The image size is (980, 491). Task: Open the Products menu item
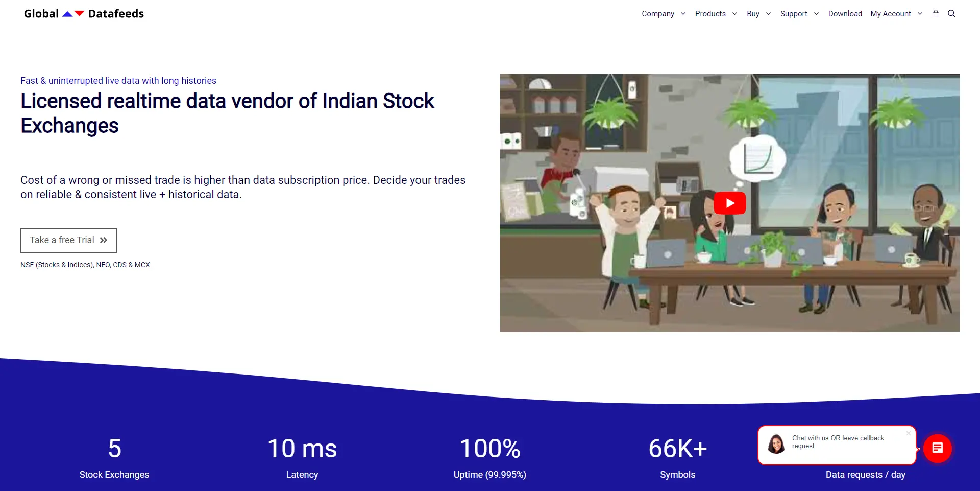[x=710, y=14]
